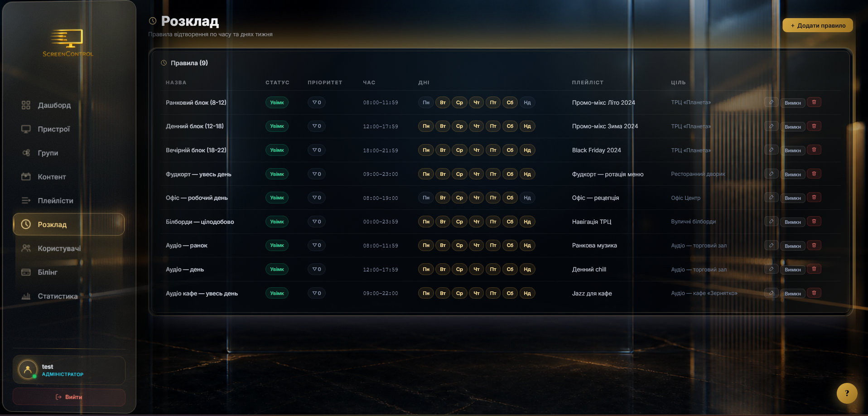Open the Дашборд page
This screenshot has height=416, width=868.
[x=68, y=105]
